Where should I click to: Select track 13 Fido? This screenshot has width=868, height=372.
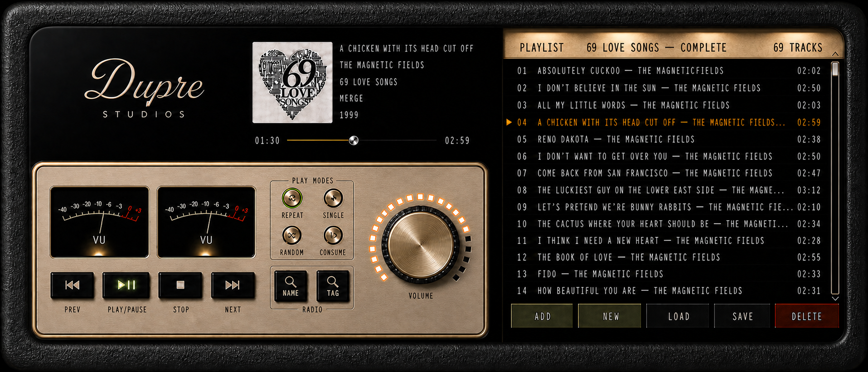click(x=669, y=274)
